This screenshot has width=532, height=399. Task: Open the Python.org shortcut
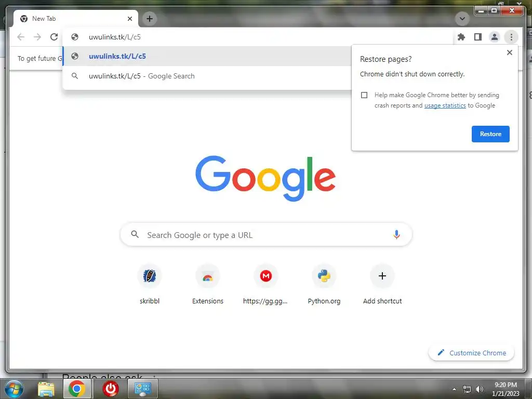(324, 285)
